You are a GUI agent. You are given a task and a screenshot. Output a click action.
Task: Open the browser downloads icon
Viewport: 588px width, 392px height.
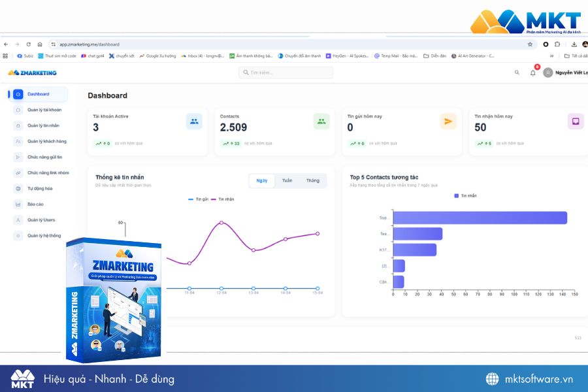[x=574, y=44]
